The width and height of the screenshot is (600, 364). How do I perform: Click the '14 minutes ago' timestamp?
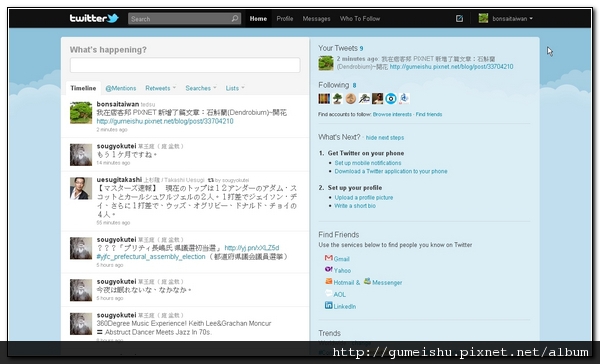pos(113,163)
